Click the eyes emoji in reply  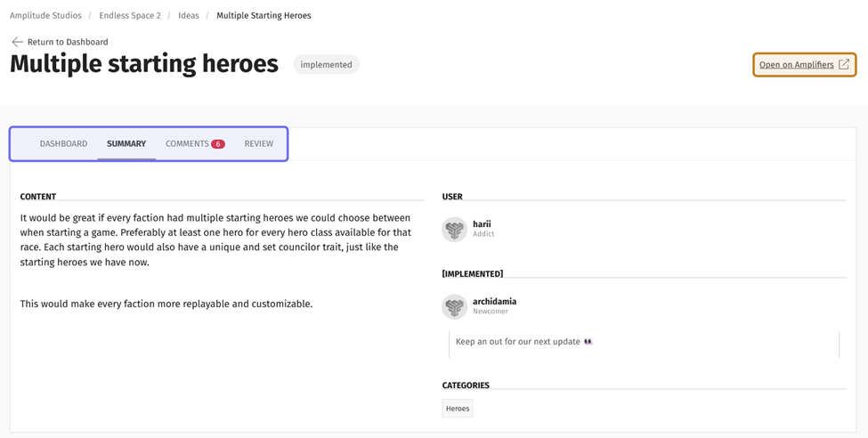pyautogui.click(x=588, y=342)
